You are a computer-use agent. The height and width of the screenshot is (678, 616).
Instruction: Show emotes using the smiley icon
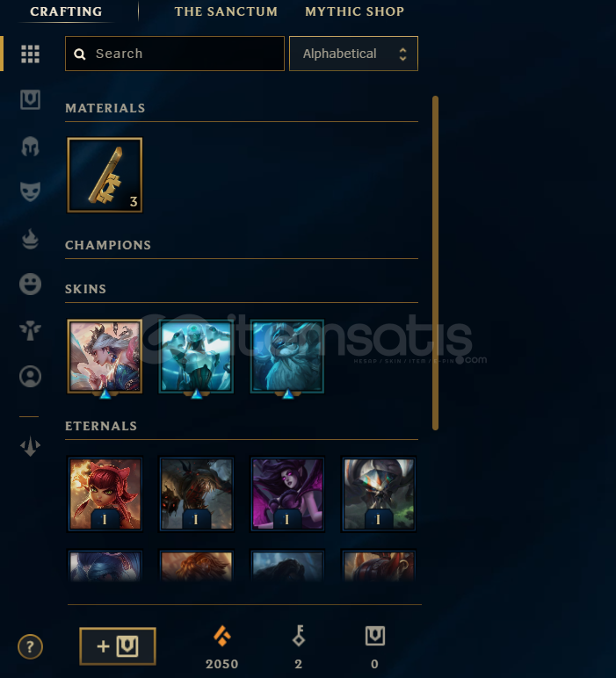click(x=30, y=284)
